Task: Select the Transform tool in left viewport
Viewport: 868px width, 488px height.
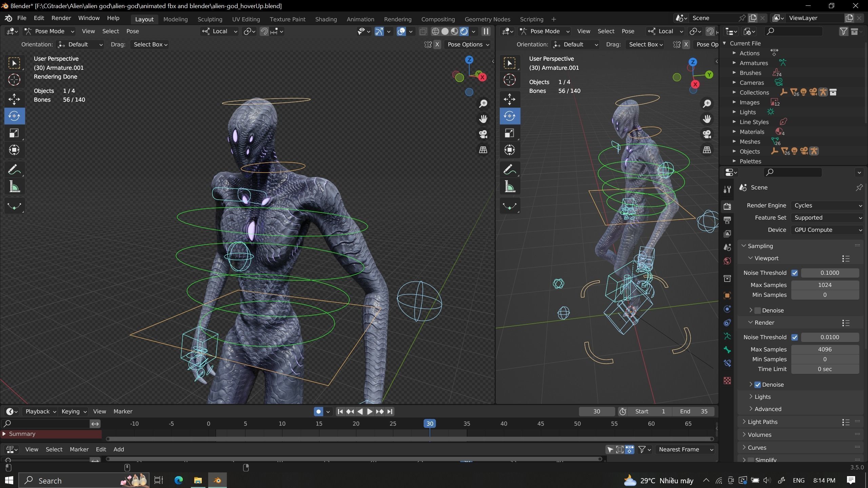Action: (14, 150)
